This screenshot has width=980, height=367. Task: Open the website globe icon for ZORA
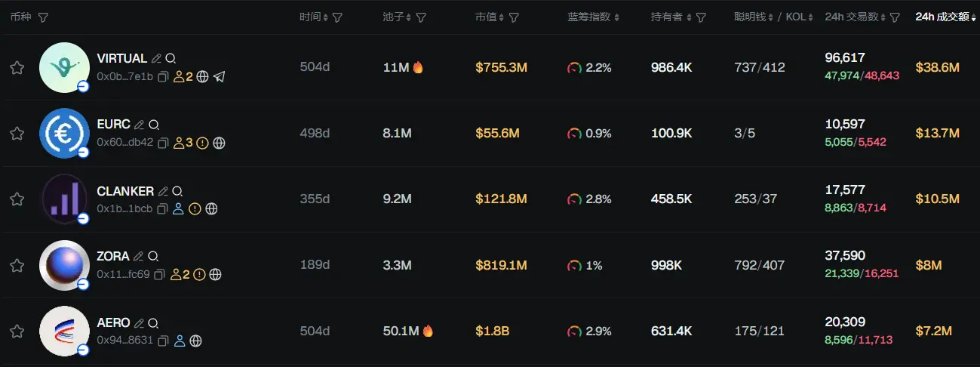click(216, 275)
